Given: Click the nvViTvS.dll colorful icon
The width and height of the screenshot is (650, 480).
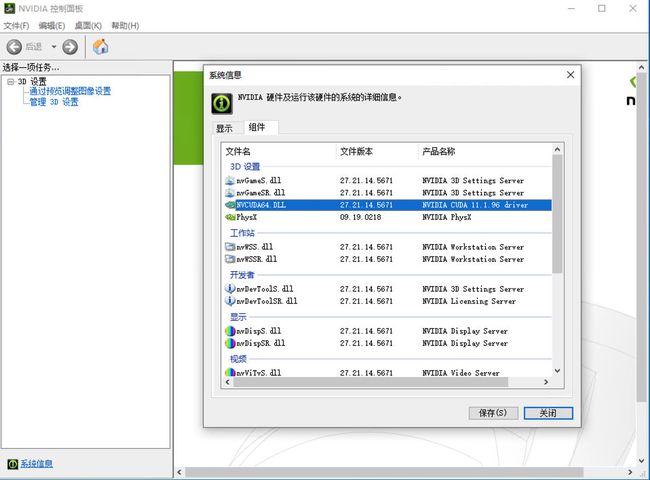Looking at the screenshot, I should pyautogui.click(x=230, y=372).
